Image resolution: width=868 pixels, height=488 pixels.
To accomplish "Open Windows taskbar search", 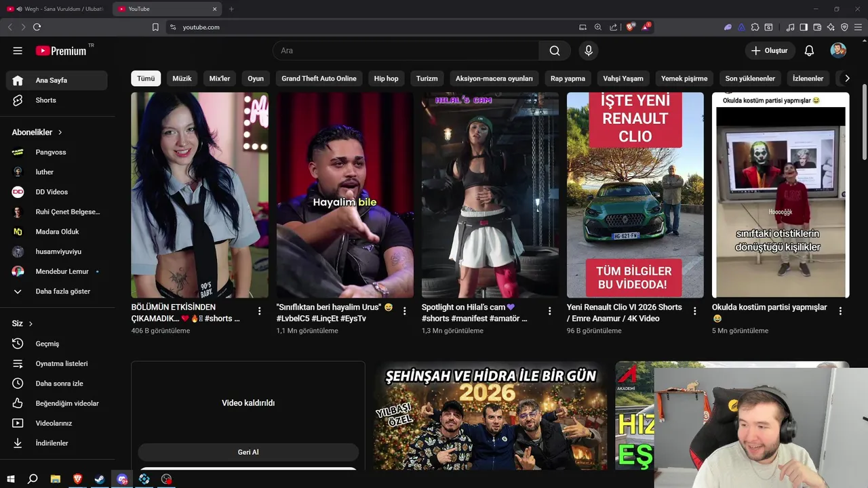I will [x=33, y=479].
